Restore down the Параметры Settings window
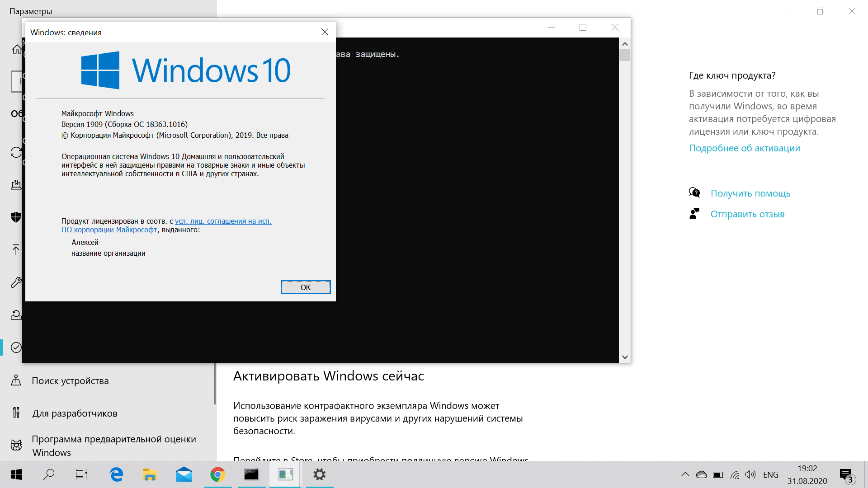868x488 pixels. click(821, 11)
